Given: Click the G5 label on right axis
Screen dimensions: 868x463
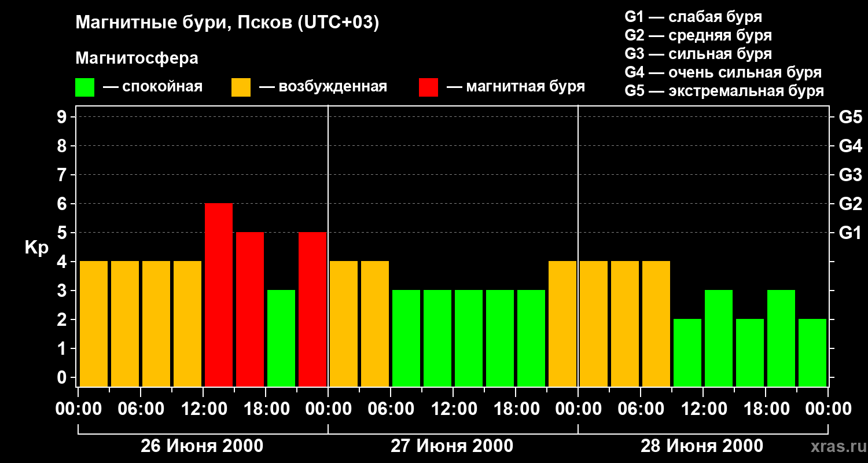Looking at the screenshot, I should (851, 117).
